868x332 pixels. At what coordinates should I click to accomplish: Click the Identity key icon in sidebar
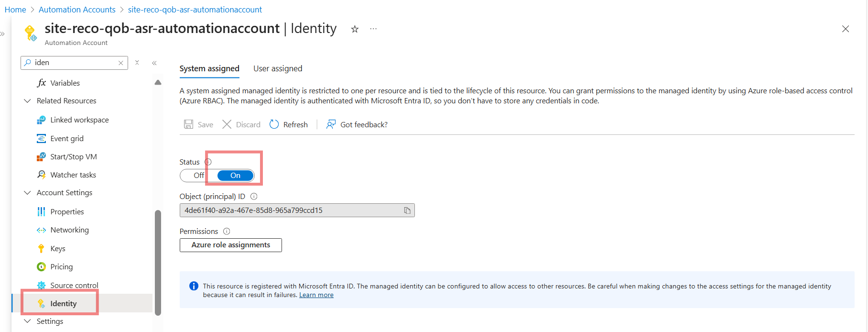click(x=42, y=303)
